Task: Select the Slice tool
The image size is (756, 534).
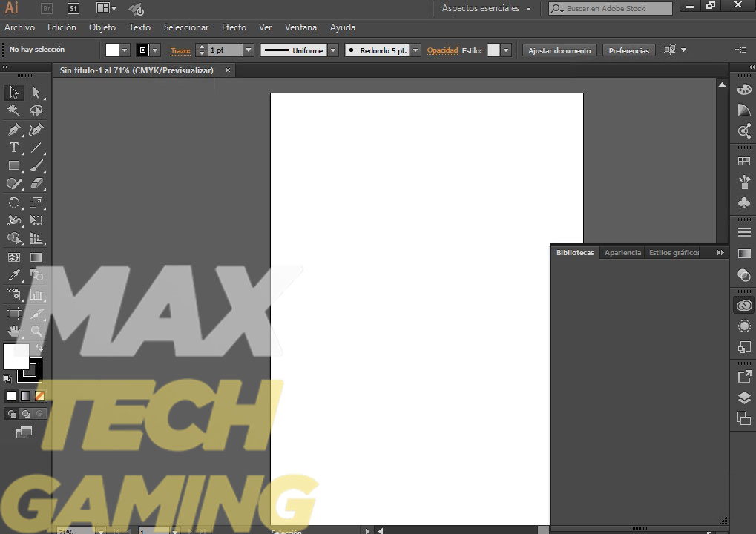Action: (x=36, y=314)
